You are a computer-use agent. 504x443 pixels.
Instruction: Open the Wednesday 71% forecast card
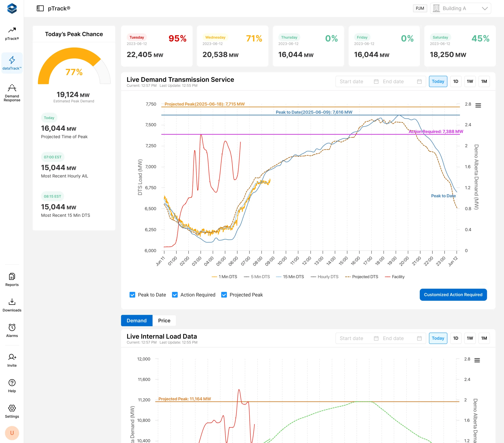pos(233,46)
